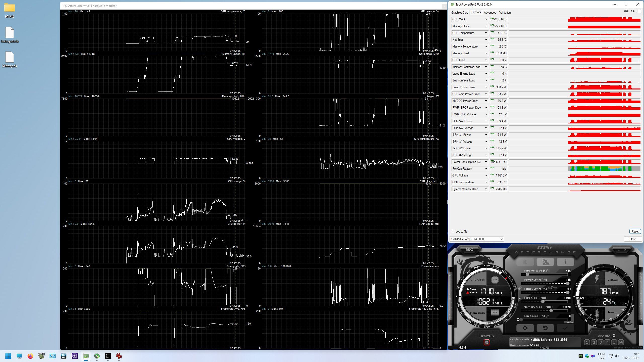The width and height of the screenshot is (644, 362).
Task: Select the Midway.rfa file on the desktop
Action: [x=9, y=60]
